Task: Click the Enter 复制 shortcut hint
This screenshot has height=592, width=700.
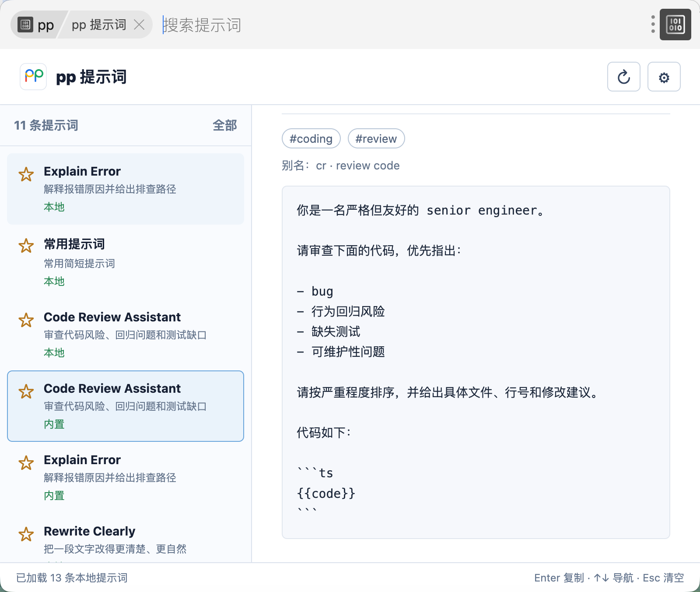Action: point(559,578)
